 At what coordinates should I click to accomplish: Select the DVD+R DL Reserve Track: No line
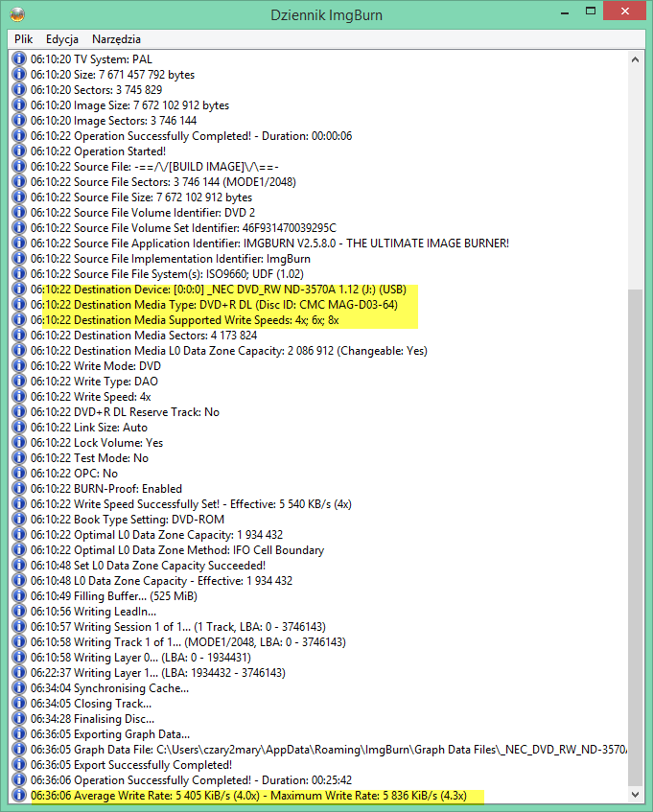click(125, 412)
